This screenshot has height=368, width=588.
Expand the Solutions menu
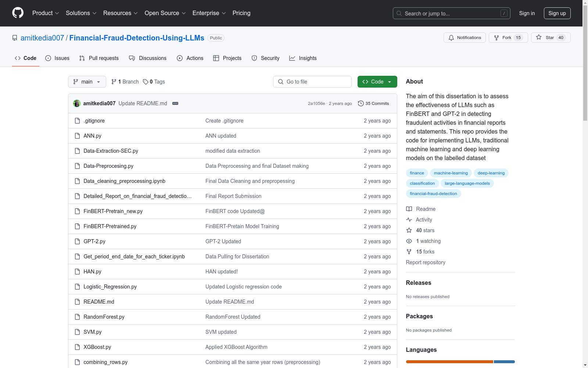click(81, 13)
